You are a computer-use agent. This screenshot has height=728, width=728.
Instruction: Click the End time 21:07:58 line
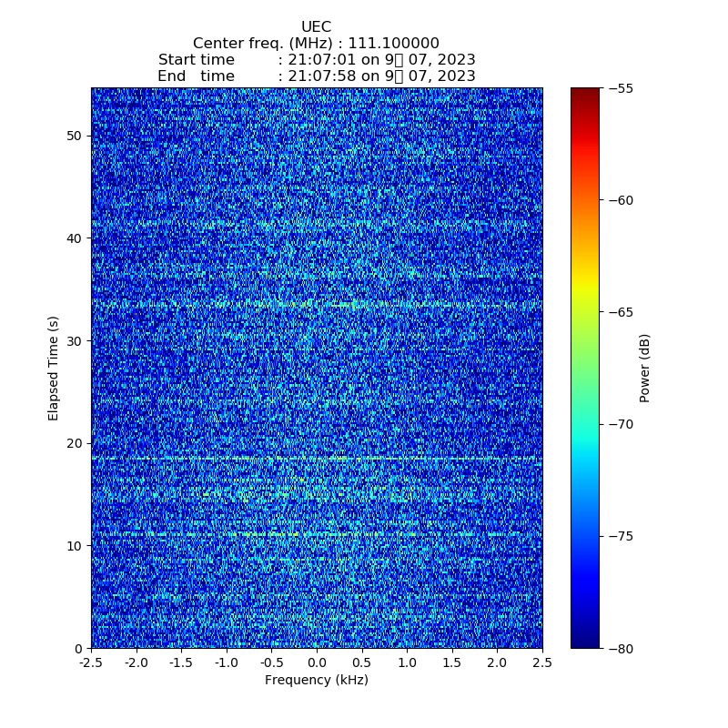[316, 76]
